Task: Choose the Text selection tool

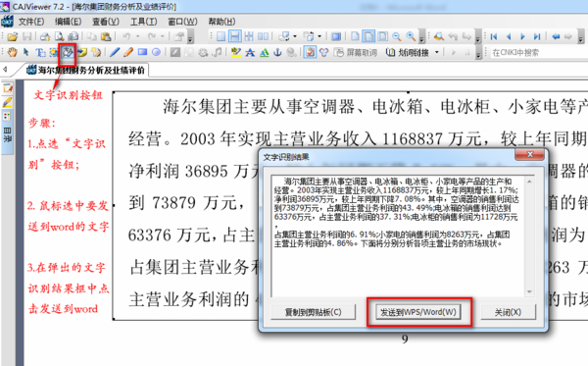Action: pos(40,52)
